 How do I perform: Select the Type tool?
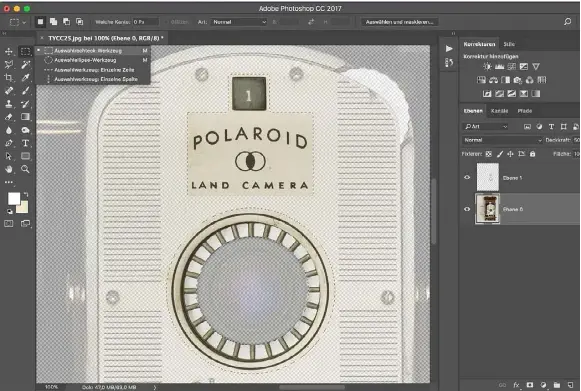pos(25,143)
